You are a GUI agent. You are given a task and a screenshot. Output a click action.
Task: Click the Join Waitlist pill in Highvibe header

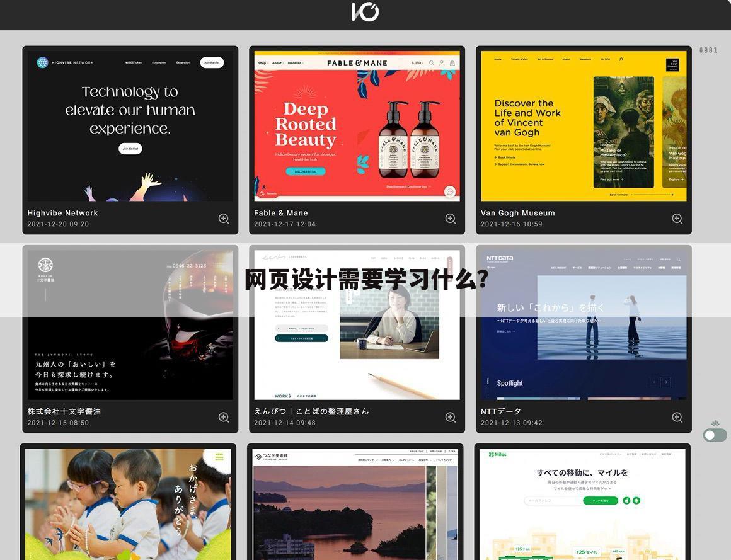[x=212, y=62]
